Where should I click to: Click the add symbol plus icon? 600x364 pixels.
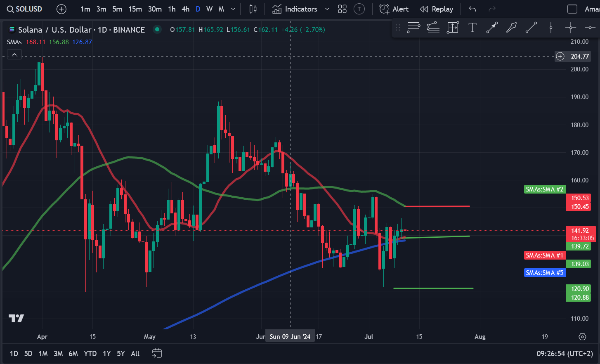[61, 9]
